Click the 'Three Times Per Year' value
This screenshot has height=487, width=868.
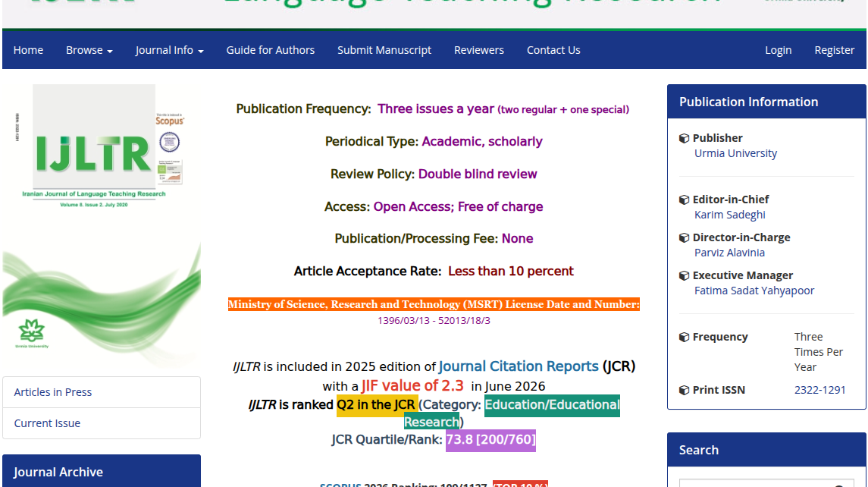819,352
